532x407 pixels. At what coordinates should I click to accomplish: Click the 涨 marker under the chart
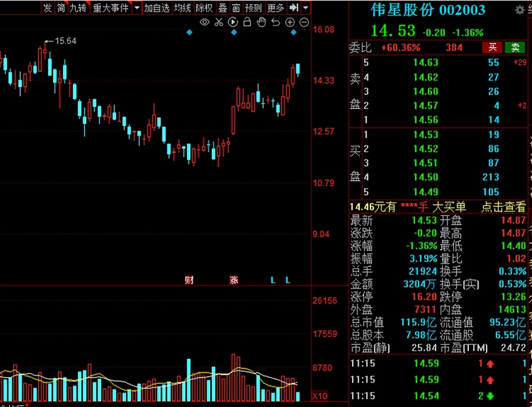point(234,280)
